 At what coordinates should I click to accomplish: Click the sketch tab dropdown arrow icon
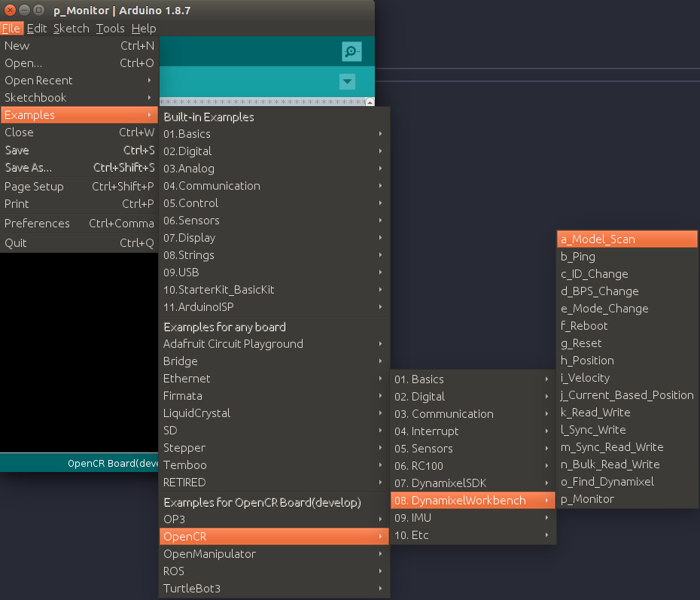coord(347,81)
